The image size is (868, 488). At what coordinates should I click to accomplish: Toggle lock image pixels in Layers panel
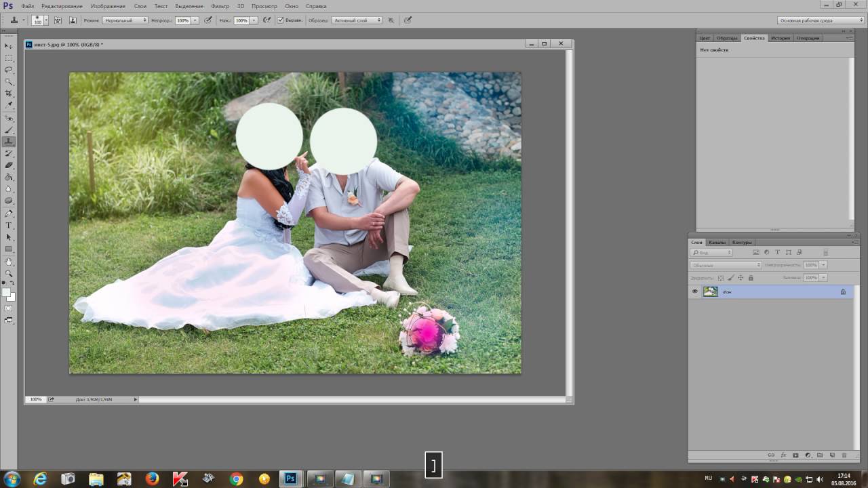[730, 278]
